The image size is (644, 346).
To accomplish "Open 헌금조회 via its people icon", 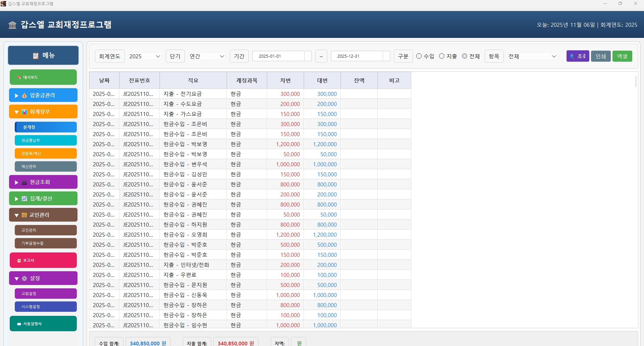I will (x=24, y=182).
